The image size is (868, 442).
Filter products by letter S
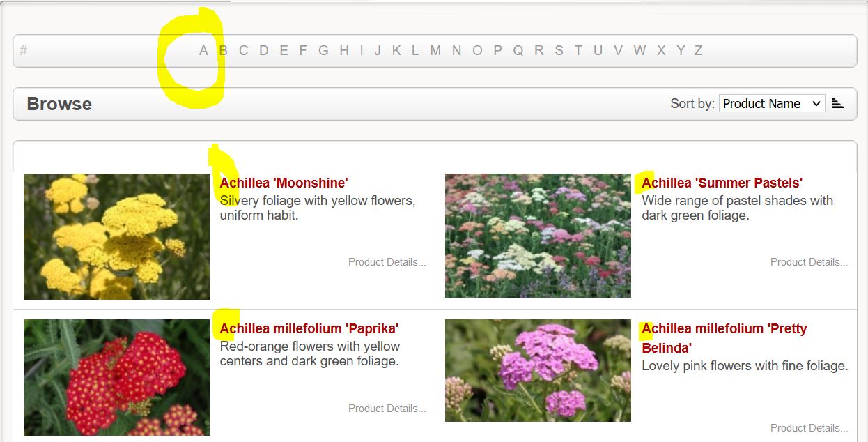click(559, 50)
